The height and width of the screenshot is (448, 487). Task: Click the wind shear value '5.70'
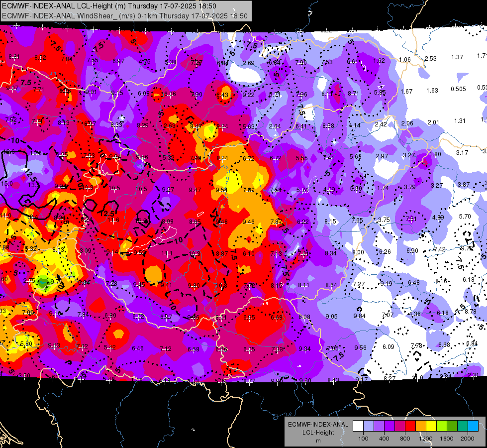tap(465, 217)
